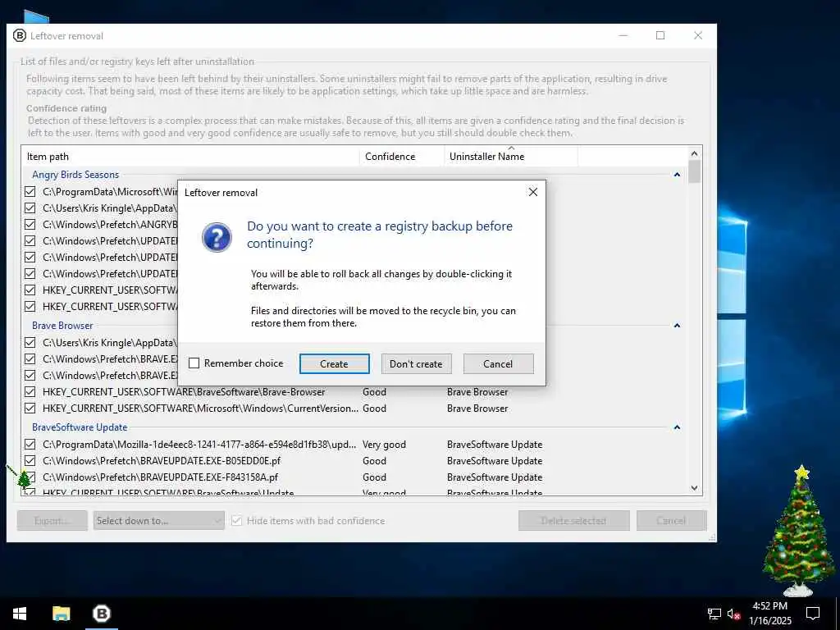
Task: Cancel the registry backup dialog
Action: pos(498,363)
